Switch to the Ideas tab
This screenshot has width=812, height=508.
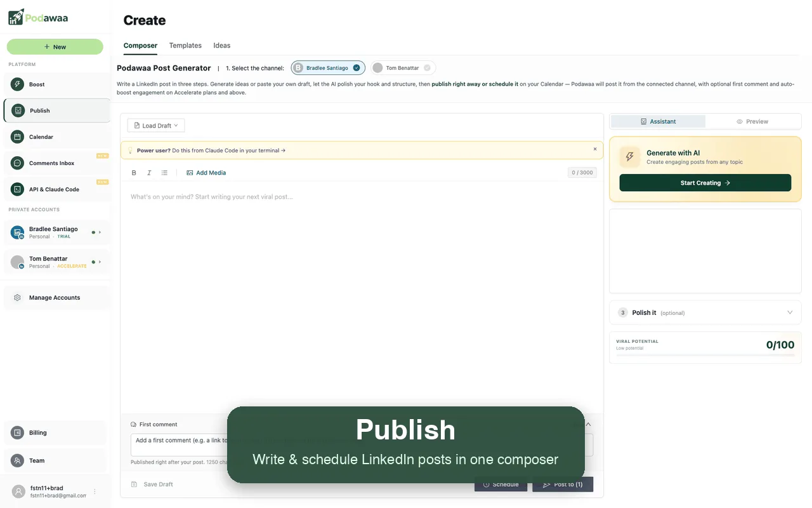pos(222,46)
